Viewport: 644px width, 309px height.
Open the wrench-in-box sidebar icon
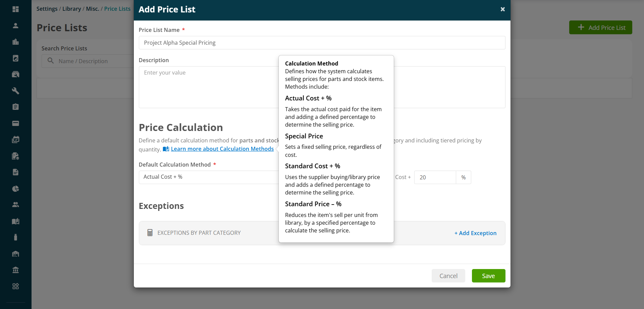coord(15,74)
